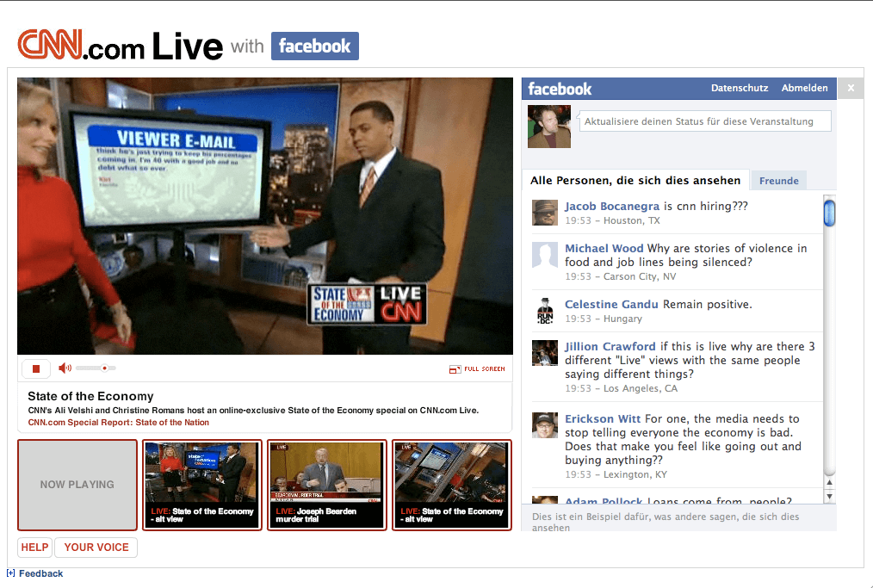
Task: Open the first State of the Economy alt view stream
Action: (x=202, y=485)
